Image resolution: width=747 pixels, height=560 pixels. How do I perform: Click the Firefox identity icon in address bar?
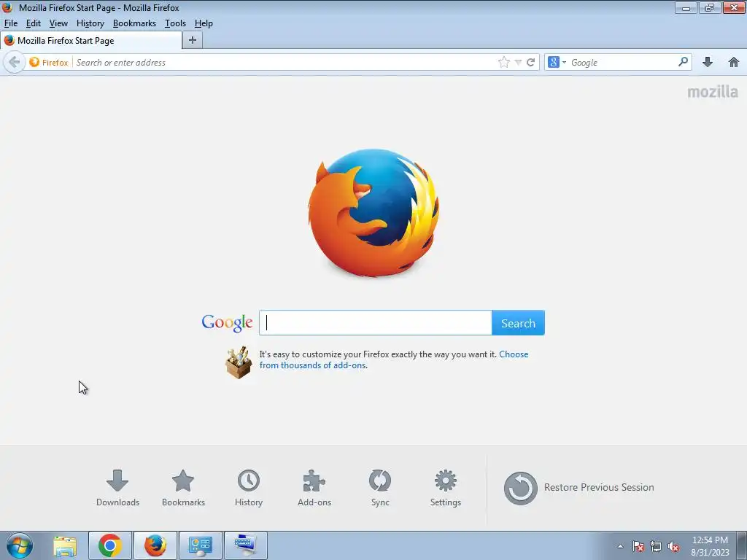point(34,63)
